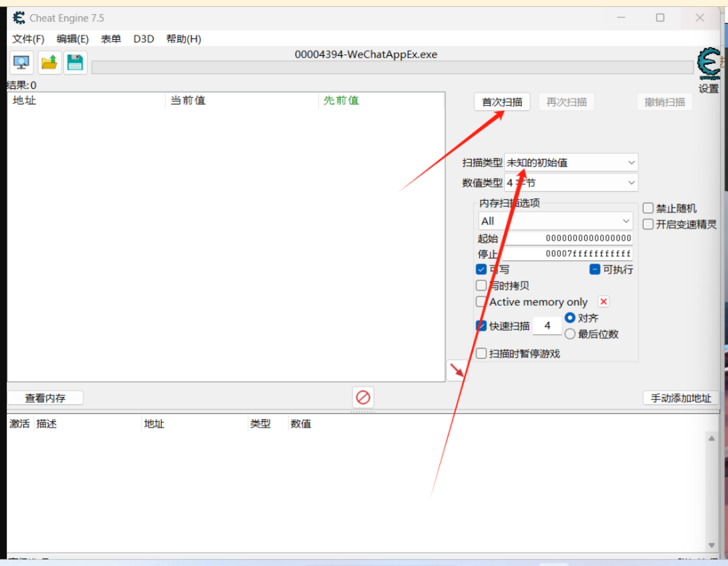
Task: Toggle the 可执行 executable checkbox
Action: point(595,269)
